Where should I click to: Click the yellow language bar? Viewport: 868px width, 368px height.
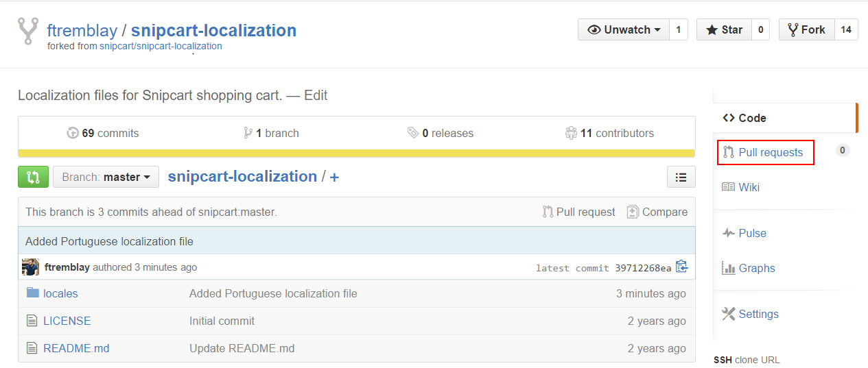coord(356,154)
